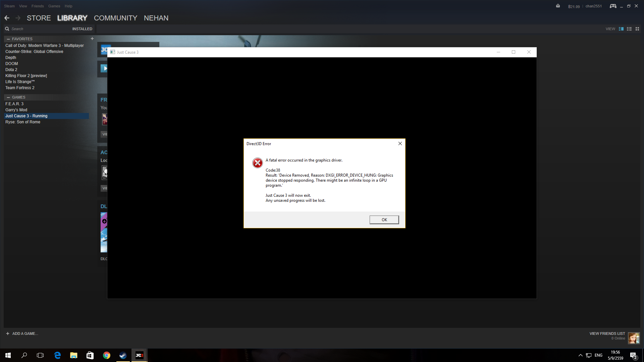Close the Just Cause 3 window
This screenshot has height=362, width=644.
click(x=529, y=52)
